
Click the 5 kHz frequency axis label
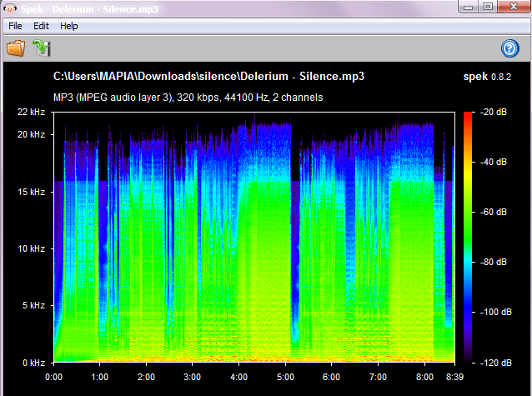click(33, 305)
